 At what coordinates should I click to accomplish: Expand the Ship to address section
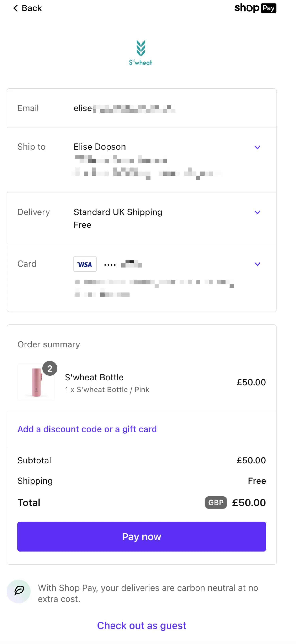click(258, 148)
